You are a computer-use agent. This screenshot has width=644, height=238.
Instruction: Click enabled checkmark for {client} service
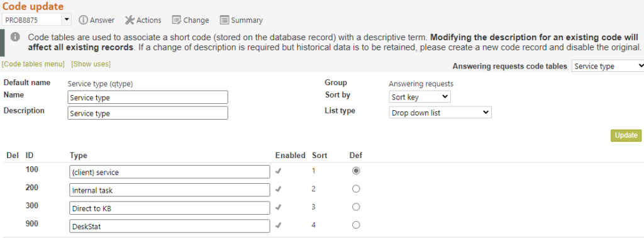(278, 171)
